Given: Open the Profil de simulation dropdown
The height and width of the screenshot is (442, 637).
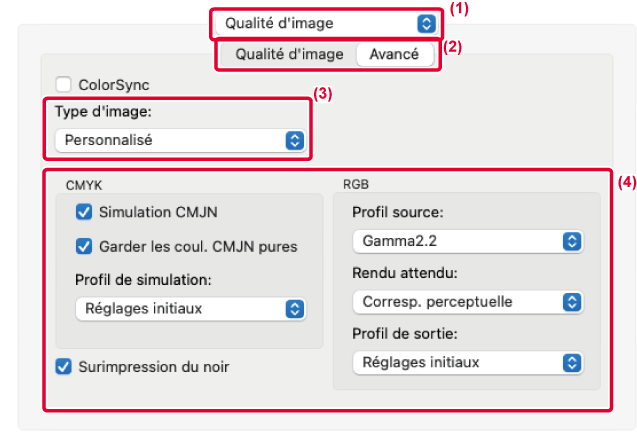Looking at the screenshot, I should point(191,309).
